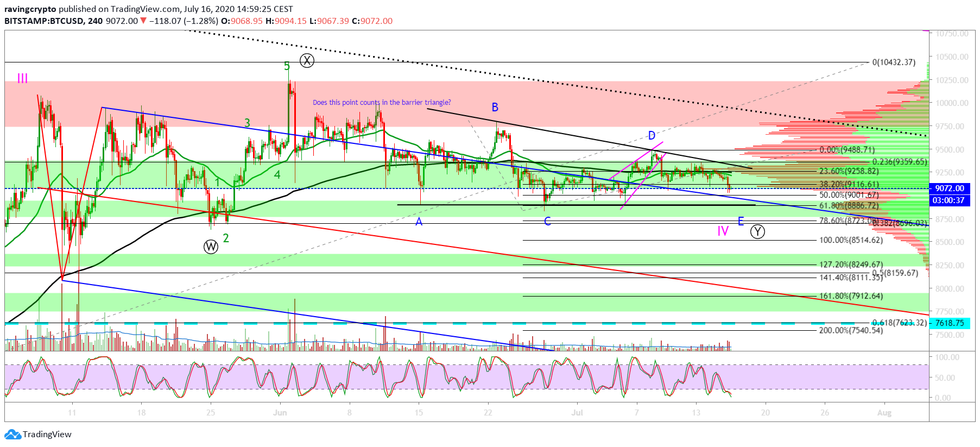Click the low price L:9067.39
This screenshot has height=447, width=980.
click(x=329, y=21)
